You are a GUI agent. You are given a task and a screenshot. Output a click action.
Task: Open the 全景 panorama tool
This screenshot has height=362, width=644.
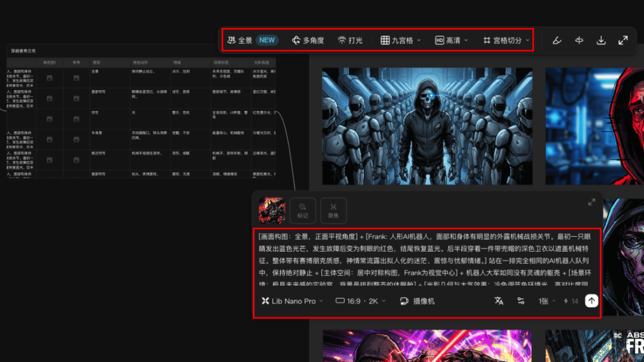(x=240, y=41)
